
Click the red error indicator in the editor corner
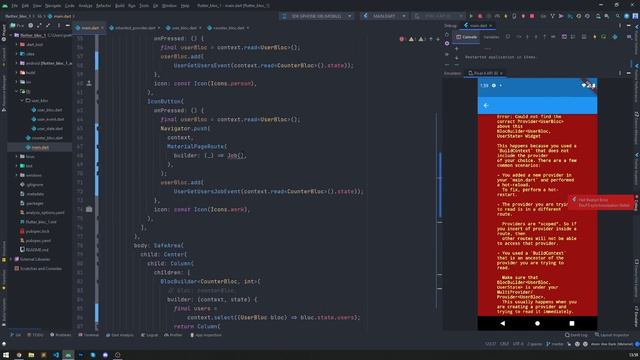click(x=402, y=39)
